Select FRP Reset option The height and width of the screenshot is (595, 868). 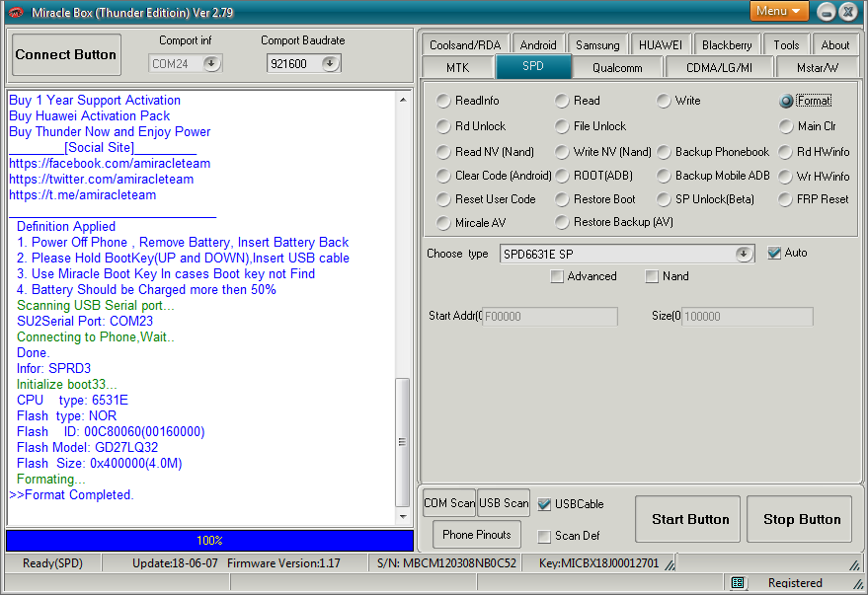tap(814, 199)
